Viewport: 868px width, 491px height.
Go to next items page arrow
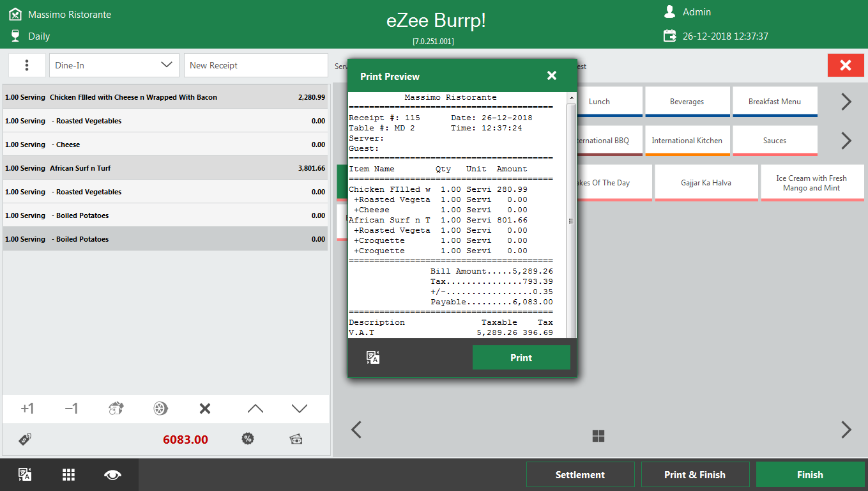846,430
